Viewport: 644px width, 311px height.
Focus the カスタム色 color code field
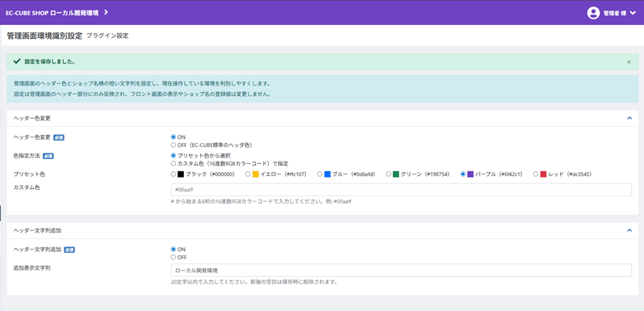(401, 190)
